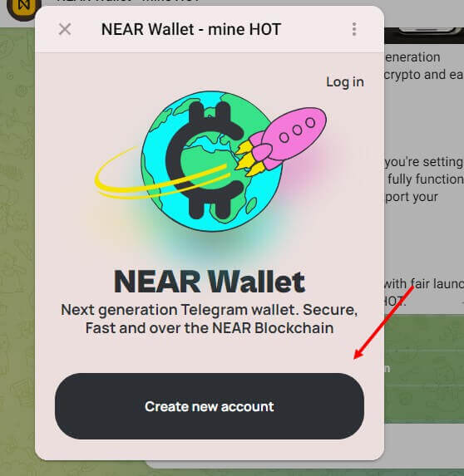
Task: Click the pink rocket illustration
Action: pos(289,136)
